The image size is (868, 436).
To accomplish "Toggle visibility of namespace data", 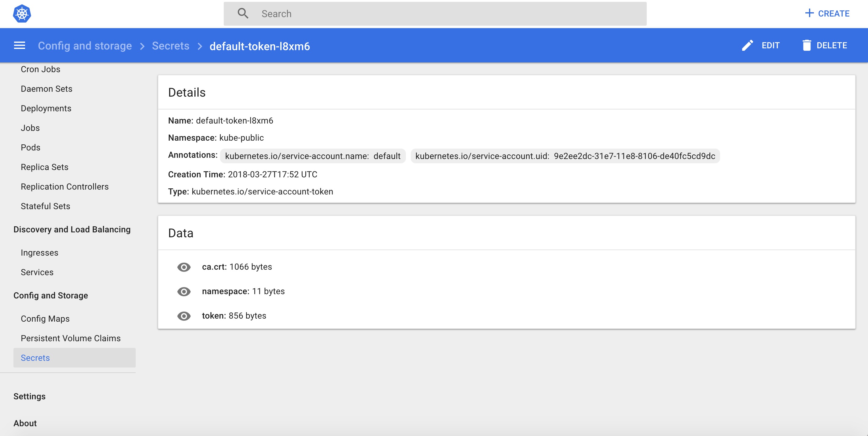I will point(184,291).
